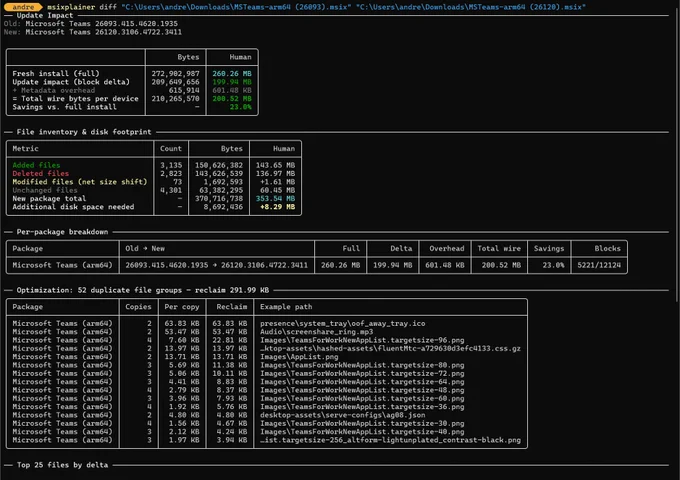Click the '601.48 KB' overhead cell in breakdown table
The image size is (680, 480).
(445, 265)
